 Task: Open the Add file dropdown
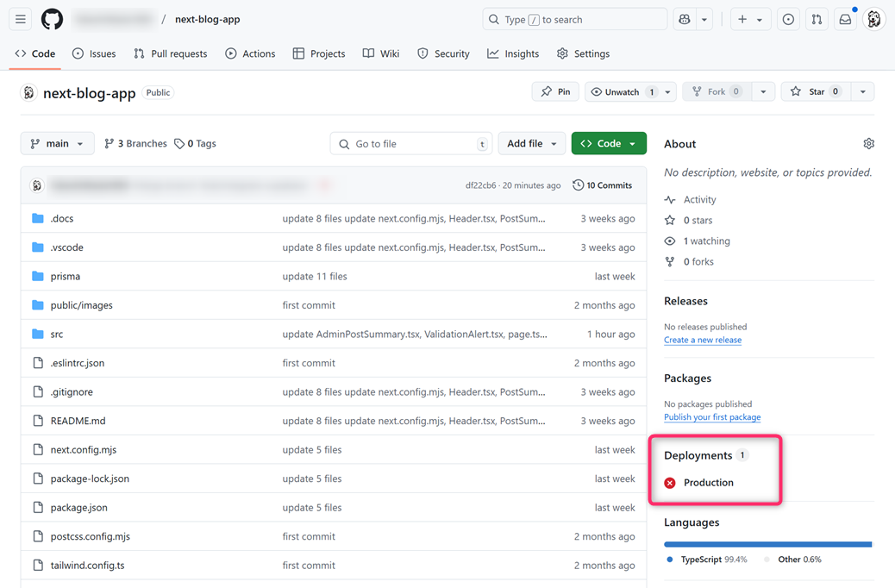pos(531,144)
